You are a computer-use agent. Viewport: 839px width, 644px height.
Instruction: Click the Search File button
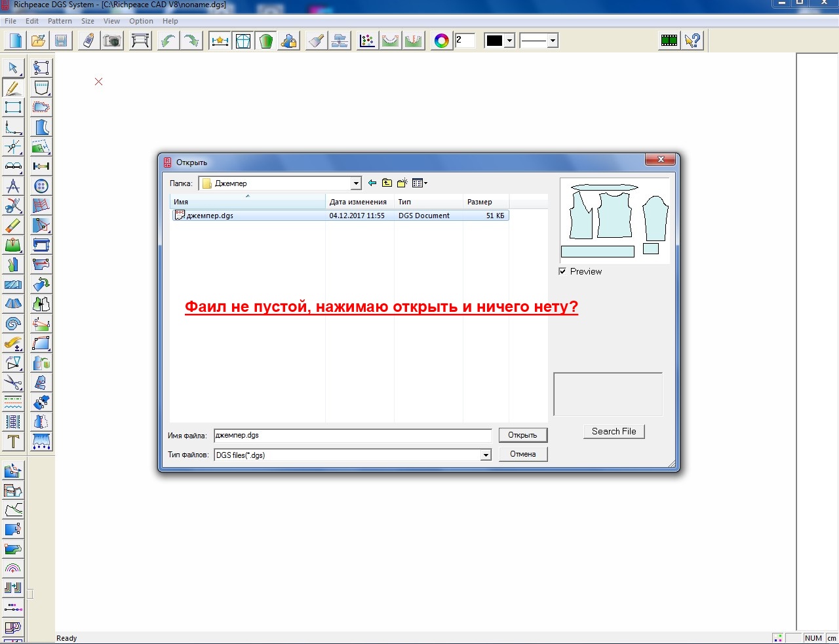pyautogui.click(x=614, y=431)
